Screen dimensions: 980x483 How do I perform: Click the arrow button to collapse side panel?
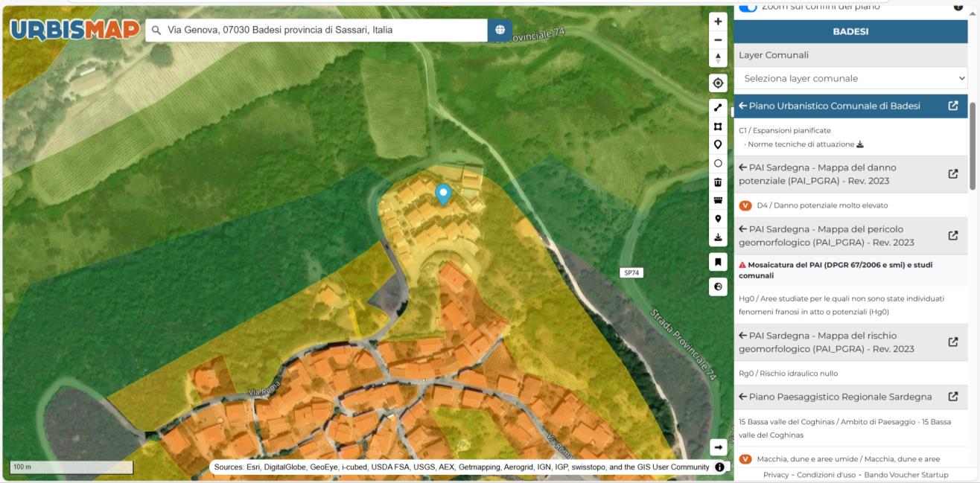718,447
